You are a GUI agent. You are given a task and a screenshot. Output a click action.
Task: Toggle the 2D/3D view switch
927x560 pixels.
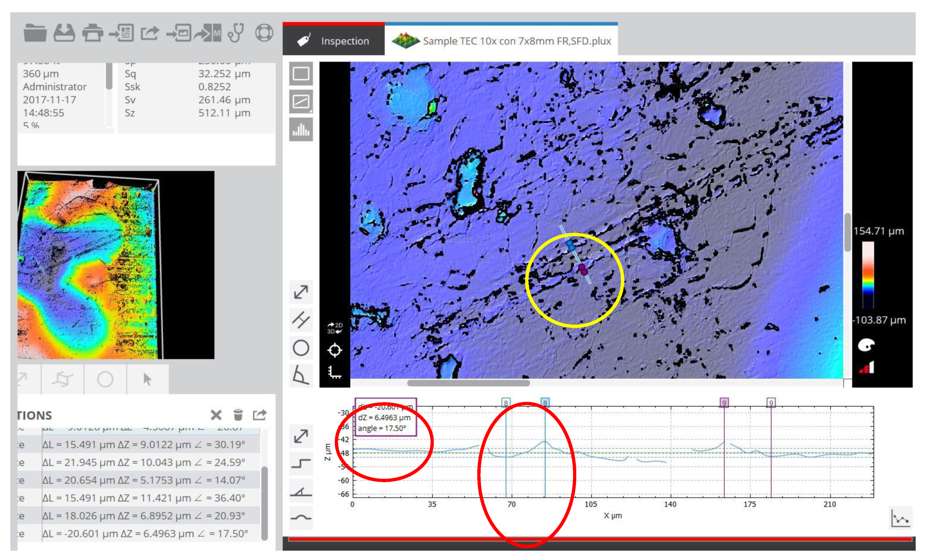pos(334,328)
